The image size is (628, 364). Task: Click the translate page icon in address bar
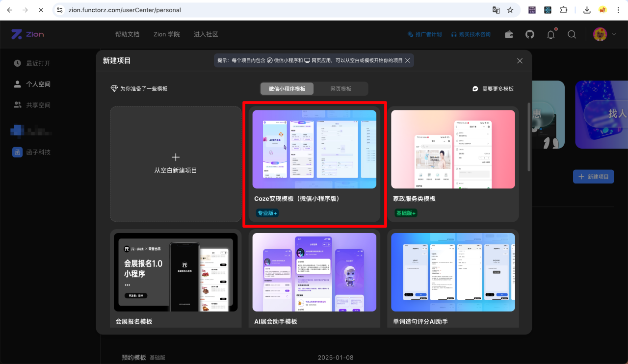497,10
